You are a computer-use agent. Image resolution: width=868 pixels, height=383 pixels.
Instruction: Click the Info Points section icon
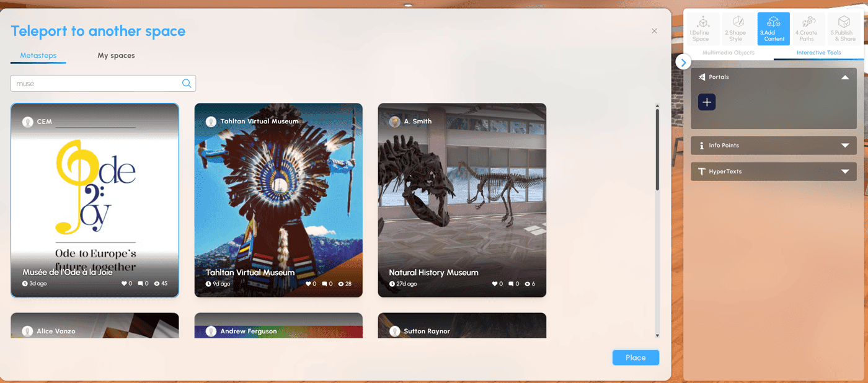pos(702,146)
